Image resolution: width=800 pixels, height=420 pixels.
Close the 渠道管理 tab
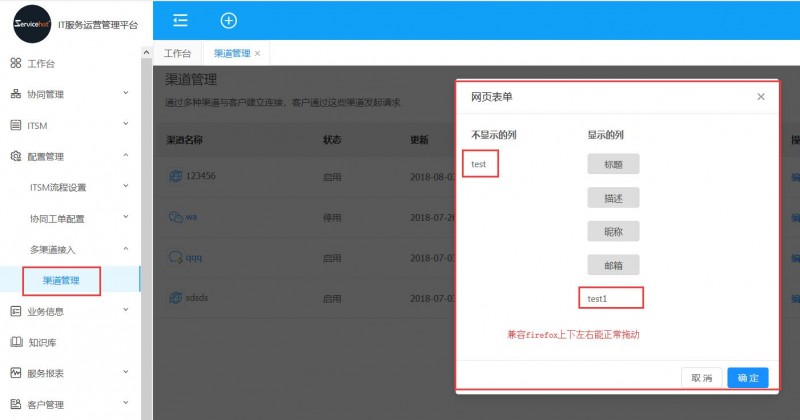point(258,53)
